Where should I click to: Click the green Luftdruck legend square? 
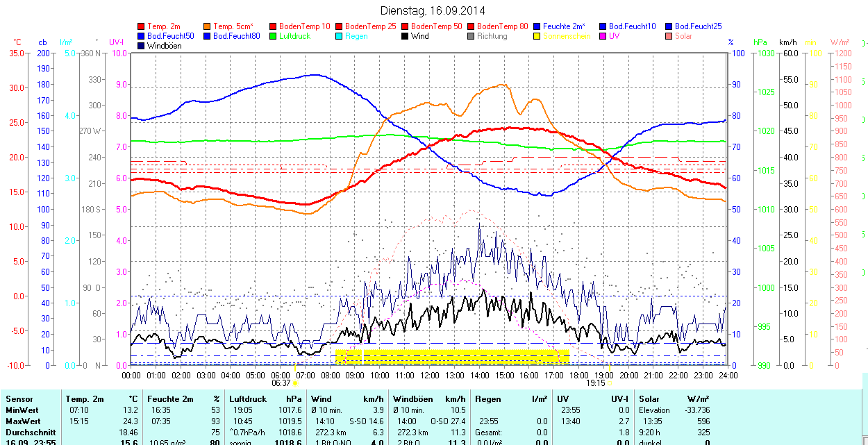pos(273,36)
